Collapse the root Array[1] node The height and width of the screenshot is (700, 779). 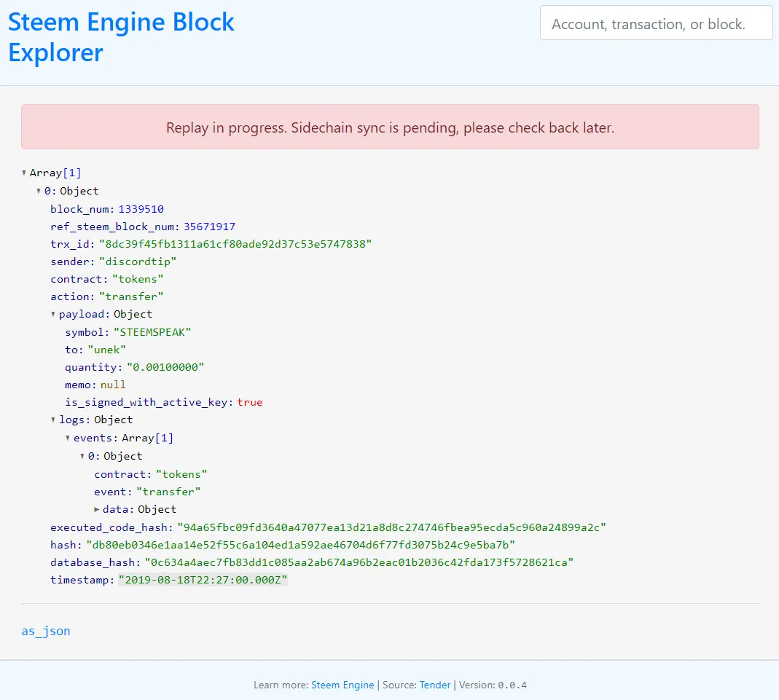click(x=24, y=173)
